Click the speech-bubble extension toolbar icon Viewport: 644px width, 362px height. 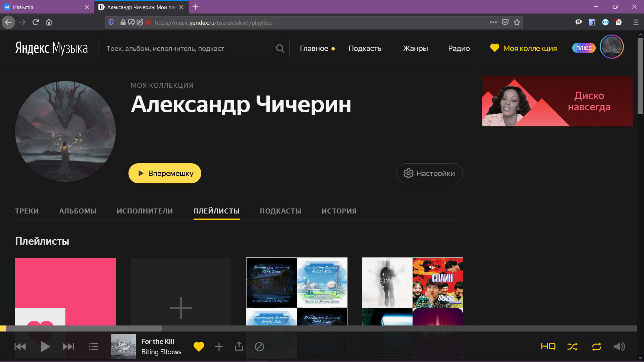point(579,22)
